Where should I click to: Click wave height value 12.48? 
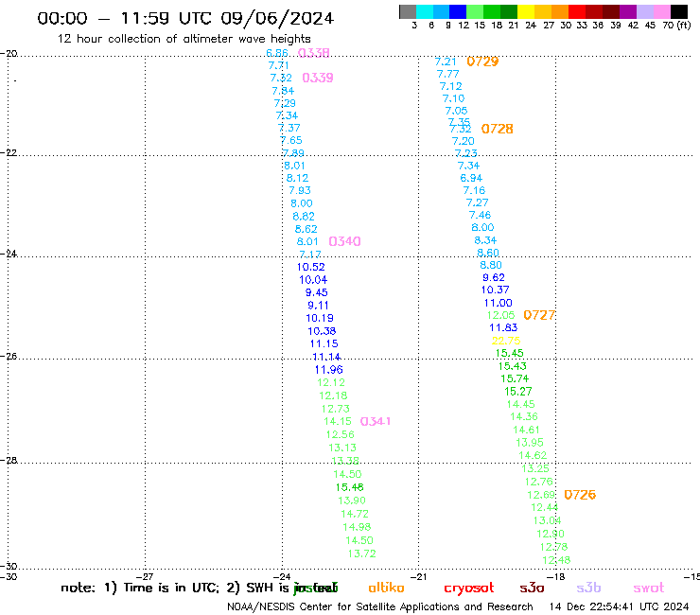tap(556, 560)
